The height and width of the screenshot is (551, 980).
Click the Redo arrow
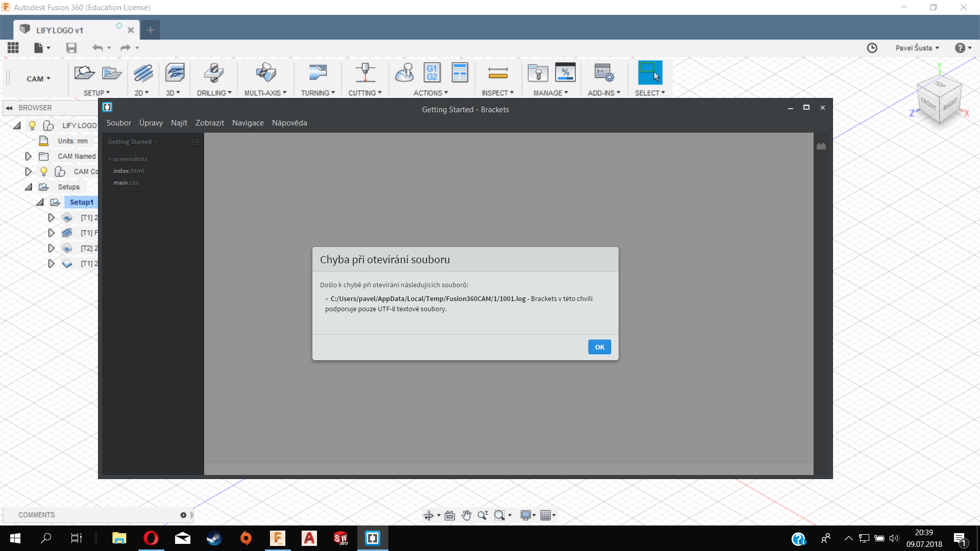coord(125,48)
